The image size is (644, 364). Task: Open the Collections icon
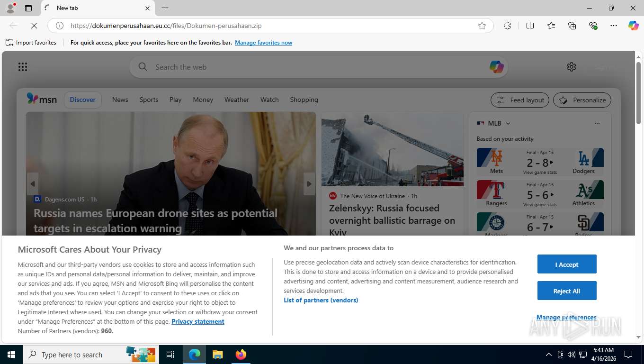(x=572, y=26)
